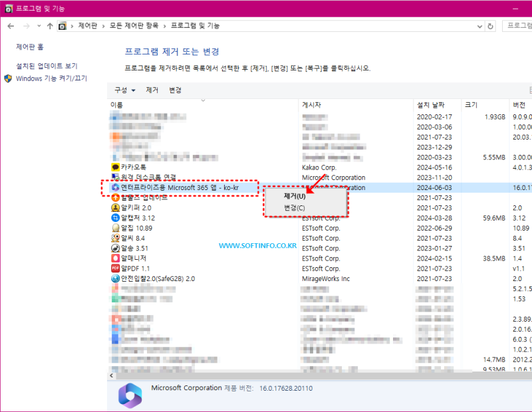Click the Windows 기능 켜기/끄기 link
Screen dimensions: 532x412
51,78
